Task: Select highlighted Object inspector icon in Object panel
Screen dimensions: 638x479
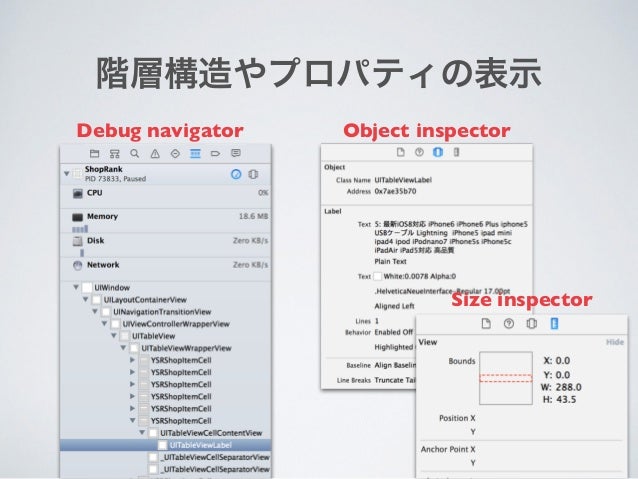Action: 438,152
